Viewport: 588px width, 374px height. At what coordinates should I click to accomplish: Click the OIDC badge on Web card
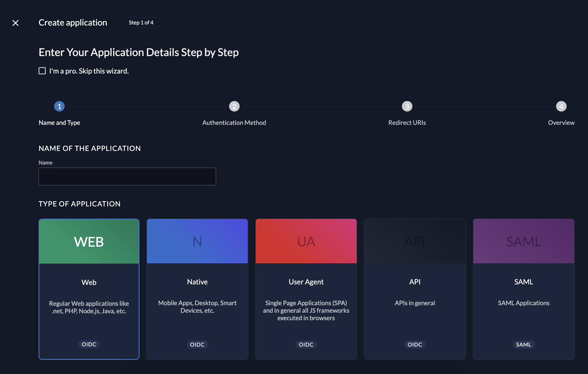[89, 344]
